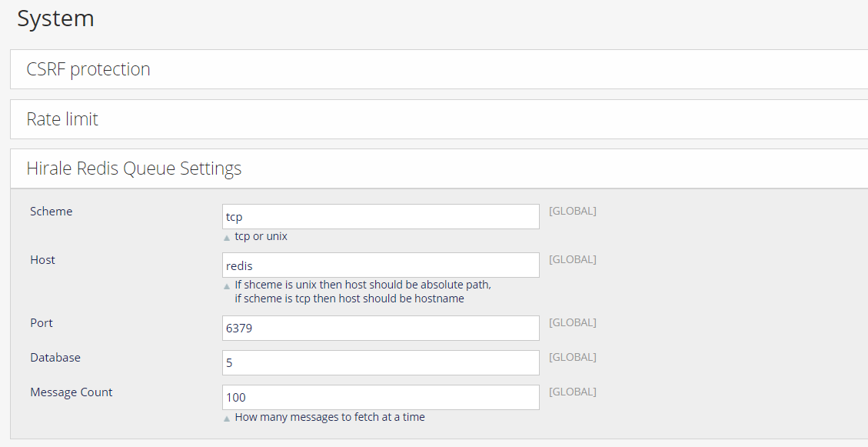Click into the Database field

(x=381, y=363)
